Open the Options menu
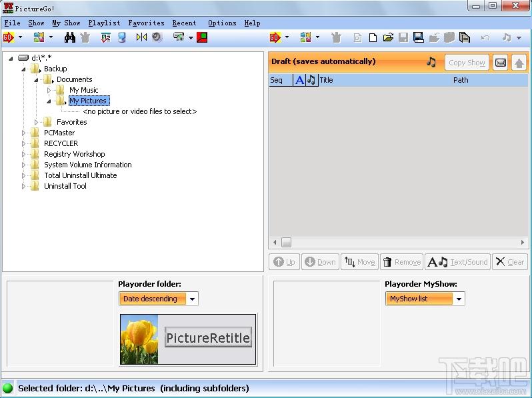 222,23
